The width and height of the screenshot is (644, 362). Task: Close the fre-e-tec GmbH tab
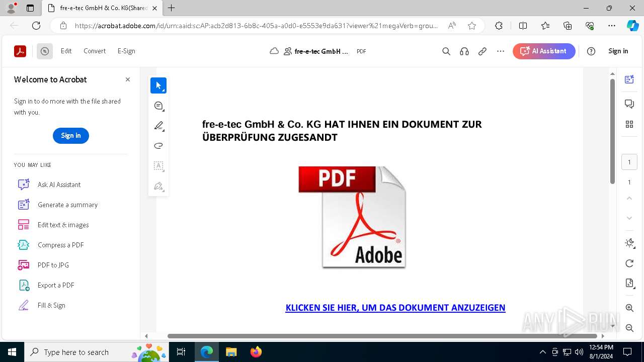[154, 8]
